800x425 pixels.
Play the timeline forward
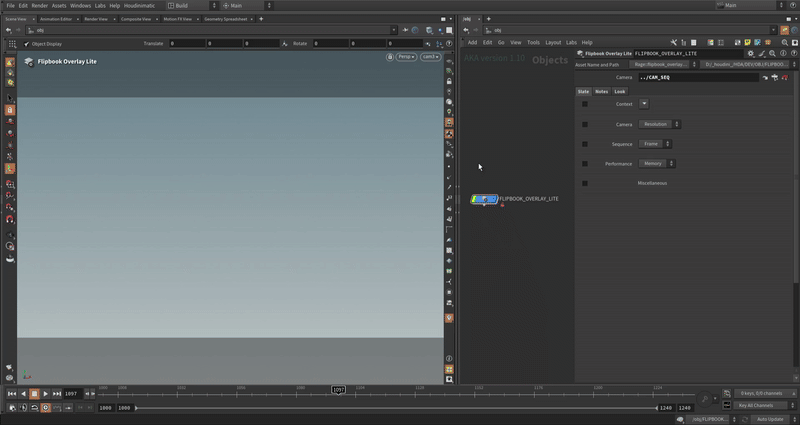pyautogui.click(x=45, y=393)
